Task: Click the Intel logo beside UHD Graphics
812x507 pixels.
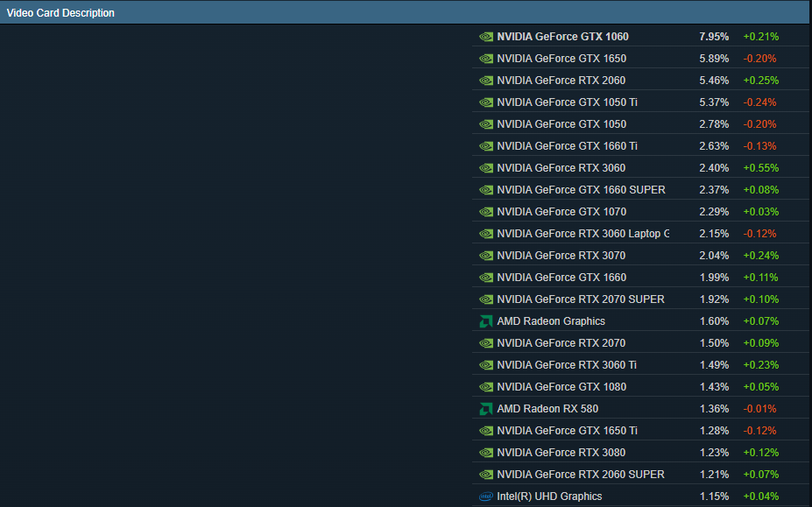Action: 486,496
